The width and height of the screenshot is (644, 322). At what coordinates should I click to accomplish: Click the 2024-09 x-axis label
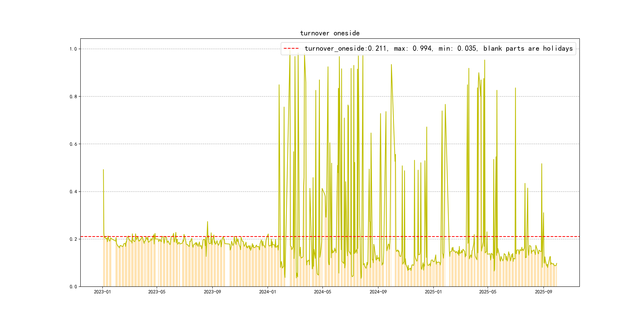tap(378, 292)
